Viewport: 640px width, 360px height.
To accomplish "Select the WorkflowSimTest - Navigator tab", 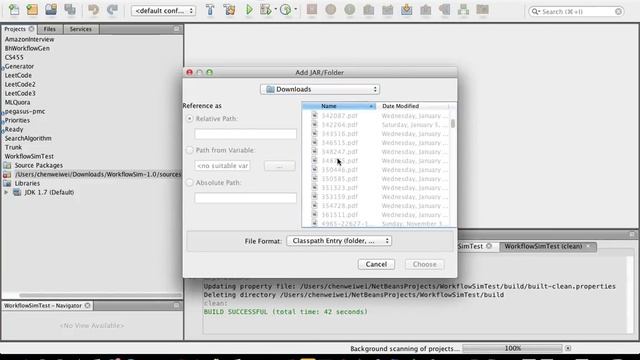I will [47, 305].
